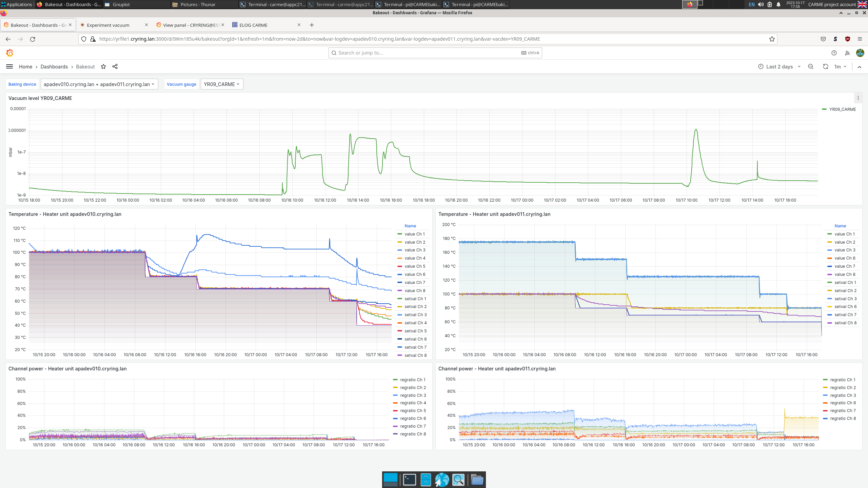This screenshot has width=868, height=488.
Task: Click the Home breadcrumb link
Action: tap(25, 67)
